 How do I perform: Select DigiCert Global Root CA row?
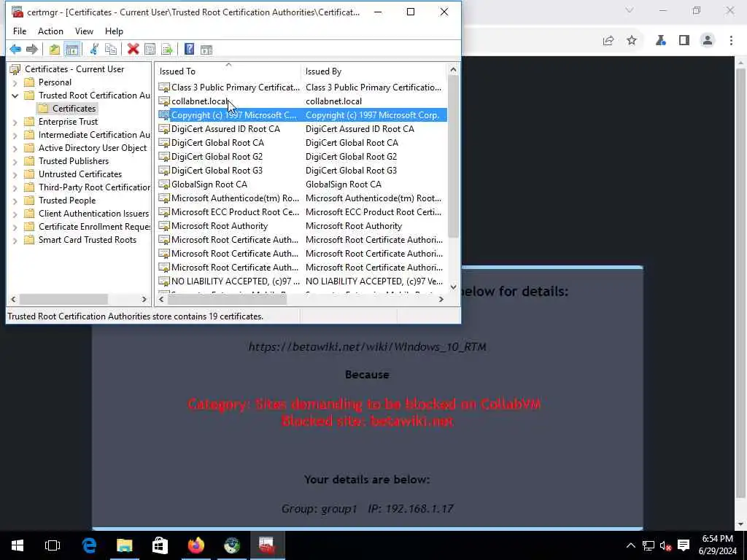(302, 142)
